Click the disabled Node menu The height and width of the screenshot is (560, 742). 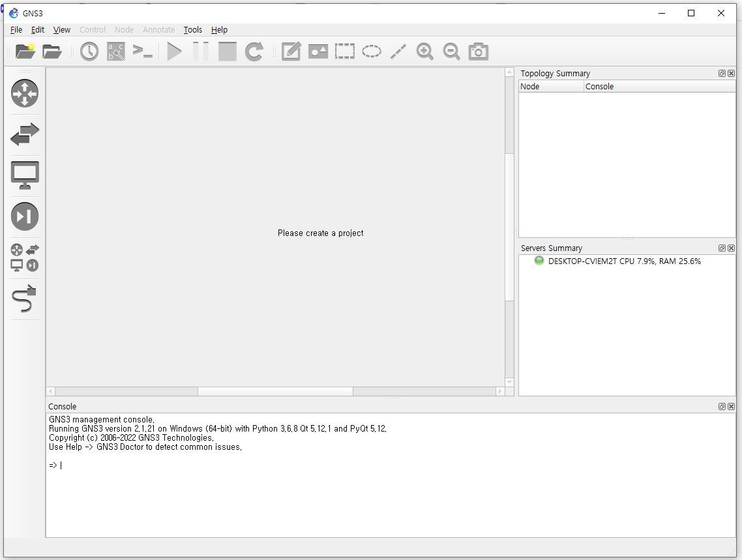(124, 30)
